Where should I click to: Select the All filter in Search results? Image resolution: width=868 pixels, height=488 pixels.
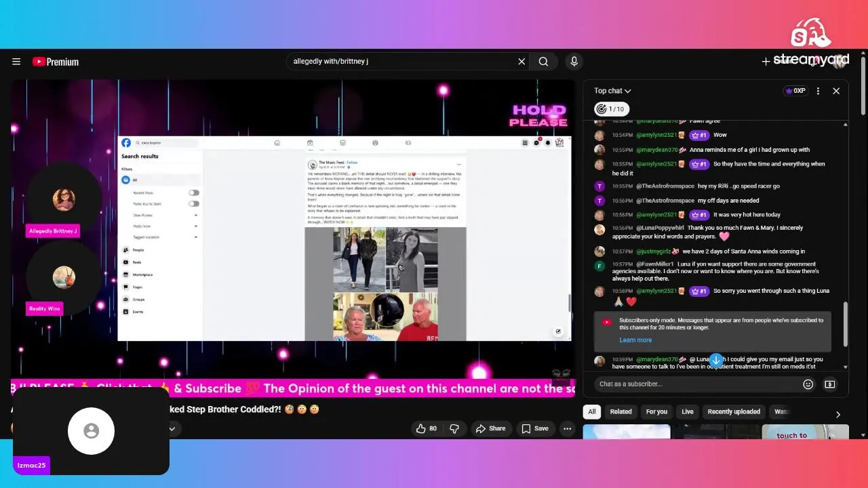(x=160, y=180)
